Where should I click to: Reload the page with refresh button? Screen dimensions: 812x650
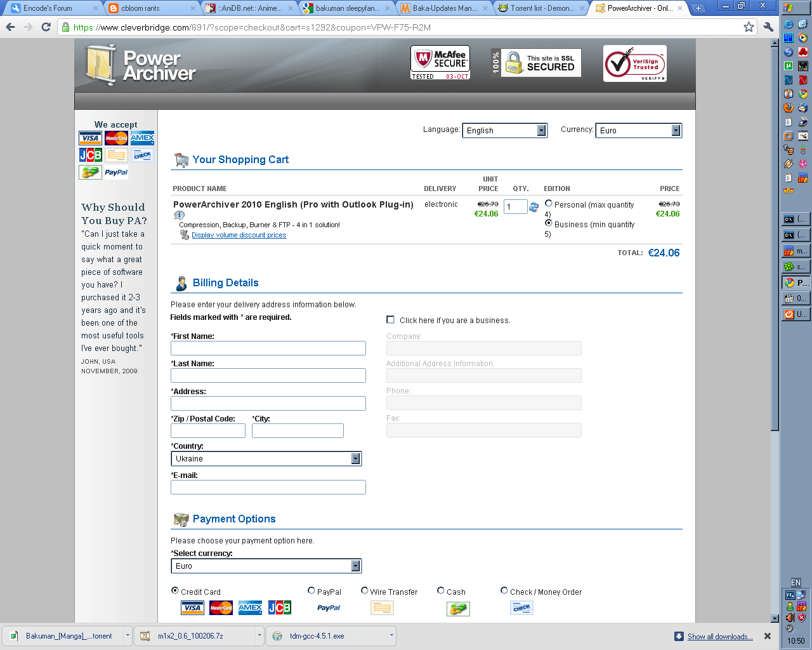pyautogui.click(x=46, y=27)
